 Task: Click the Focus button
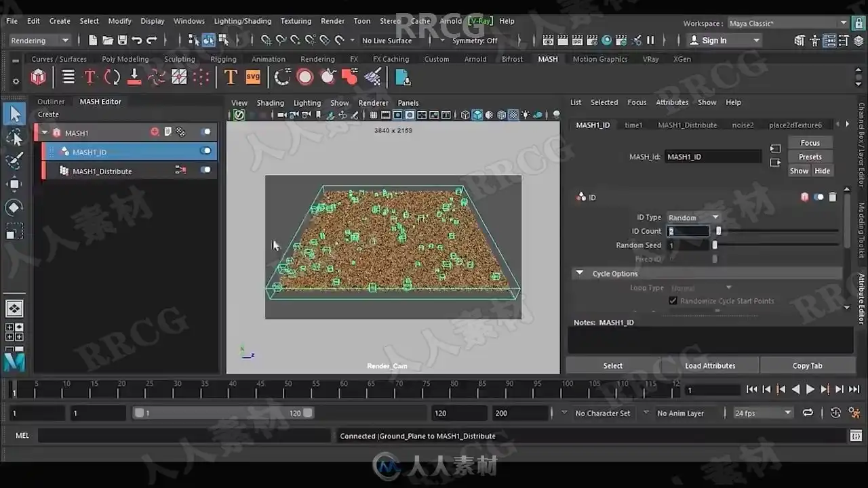pos(810,143)
